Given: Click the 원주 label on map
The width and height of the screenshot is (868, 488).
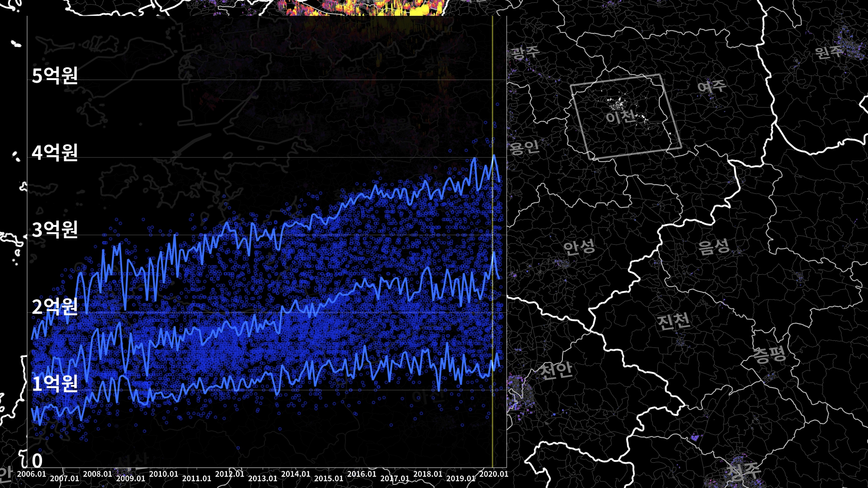Looking at the screenshot, I should click(x=829, y=52).
